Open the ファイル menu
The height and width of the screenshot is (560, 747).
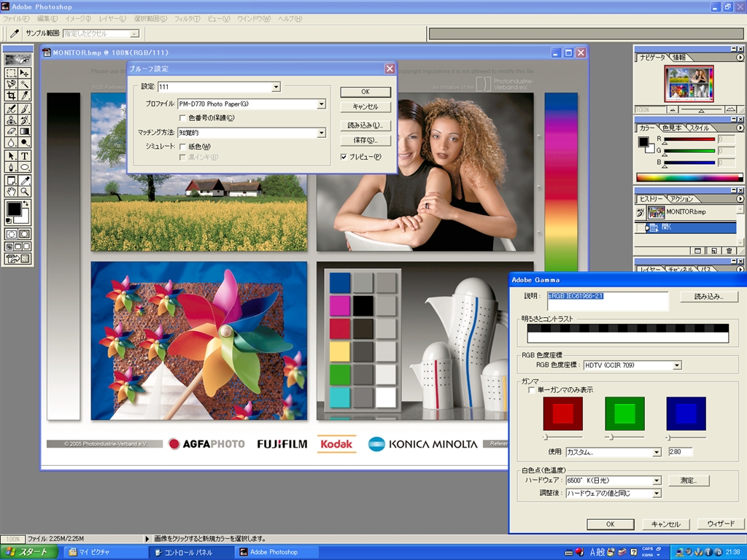pyautogui.click(x=16, y=18)
